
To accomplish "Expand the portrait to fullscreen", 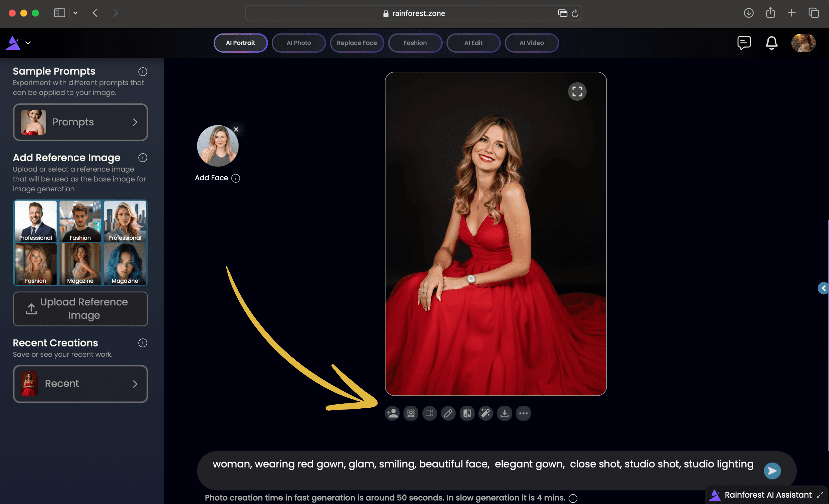I will coord(577,92).
